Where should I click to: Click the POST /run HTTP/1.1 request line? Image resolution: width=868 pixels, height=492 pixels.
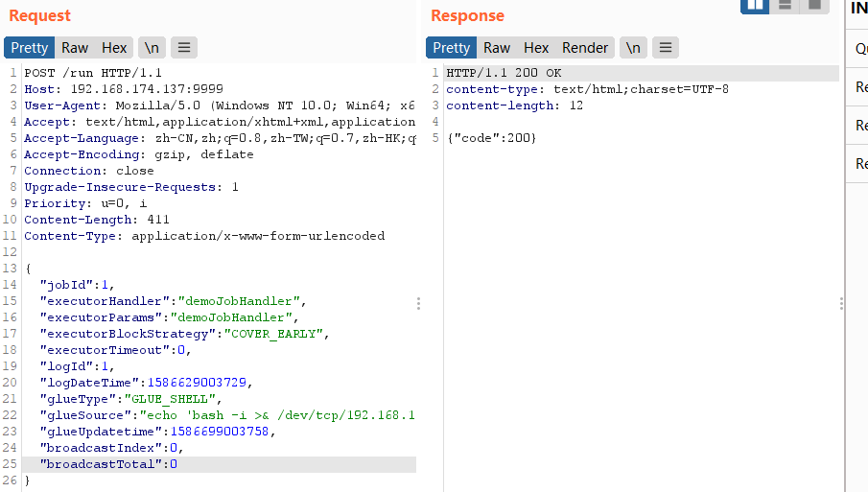click(x=93, y=73)
